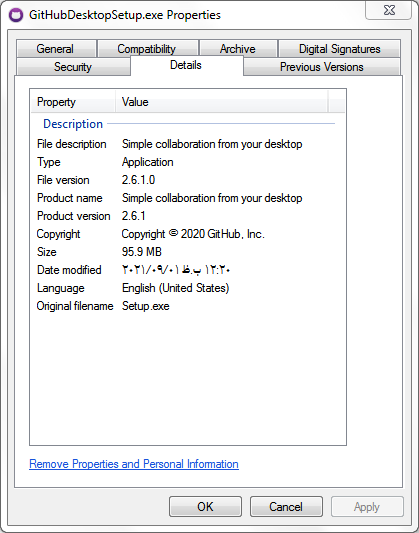
Task: Click the Date modified value in Arabic numerals
Action: (x=176, y=270)
